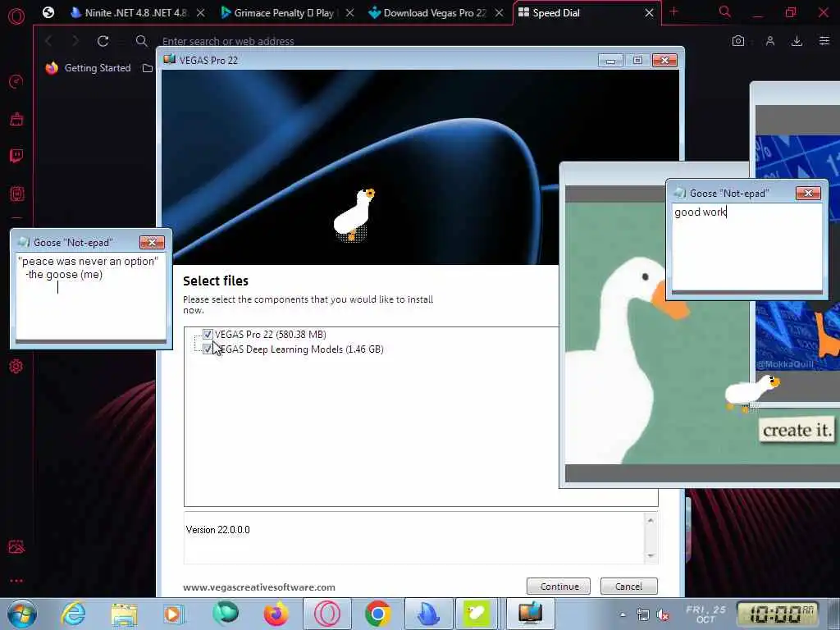Click the forward navigation arrow in Opera

(x=75, y=41)
